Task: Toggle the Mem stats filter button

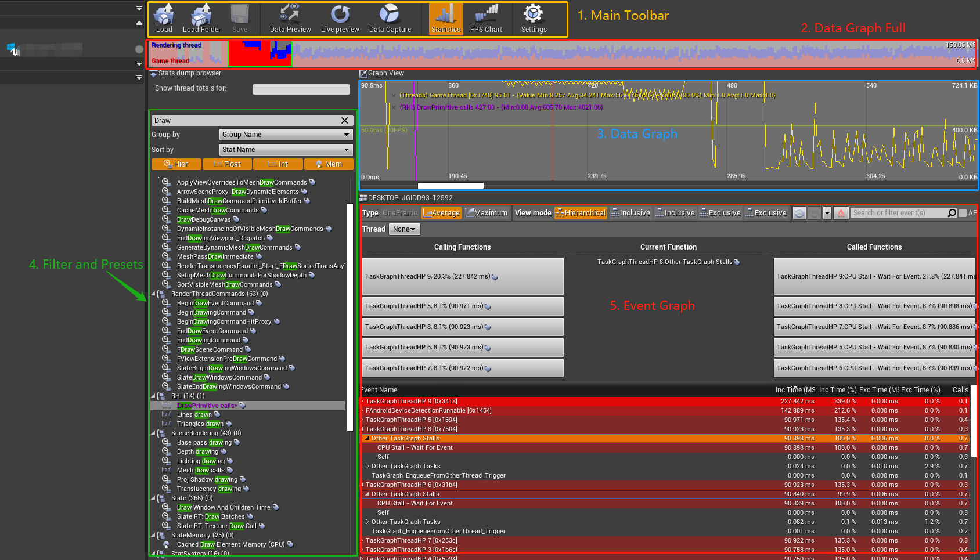Action: (329, 164)
